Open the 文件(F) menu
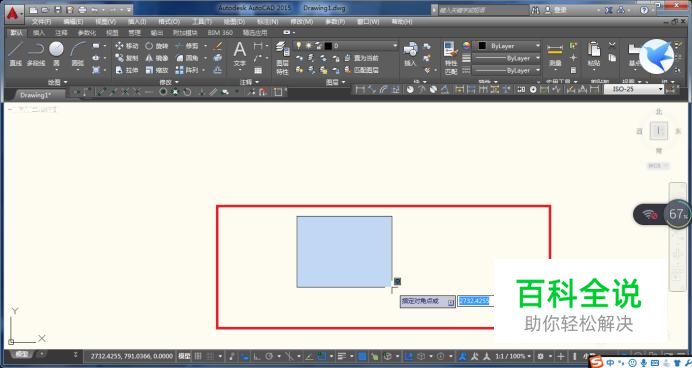692x368 pixels. click(x=41, y=21)
